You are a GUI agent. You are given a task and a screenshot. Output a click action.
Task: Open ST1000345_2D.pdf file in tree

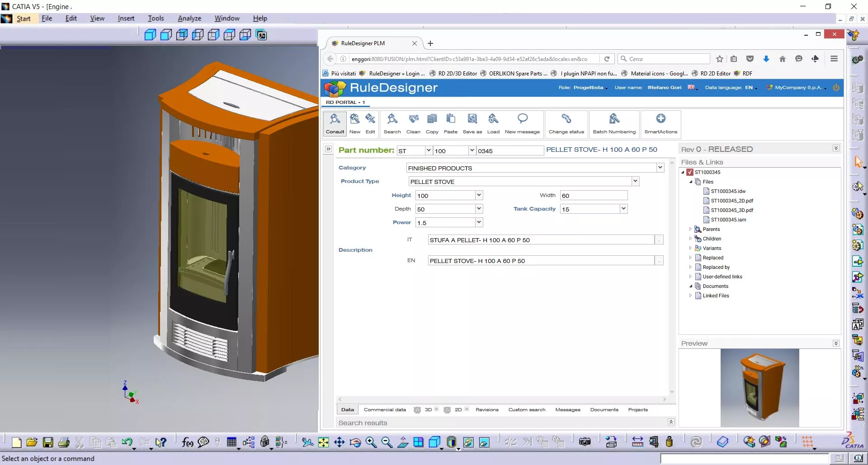click(x=732, y=201)
